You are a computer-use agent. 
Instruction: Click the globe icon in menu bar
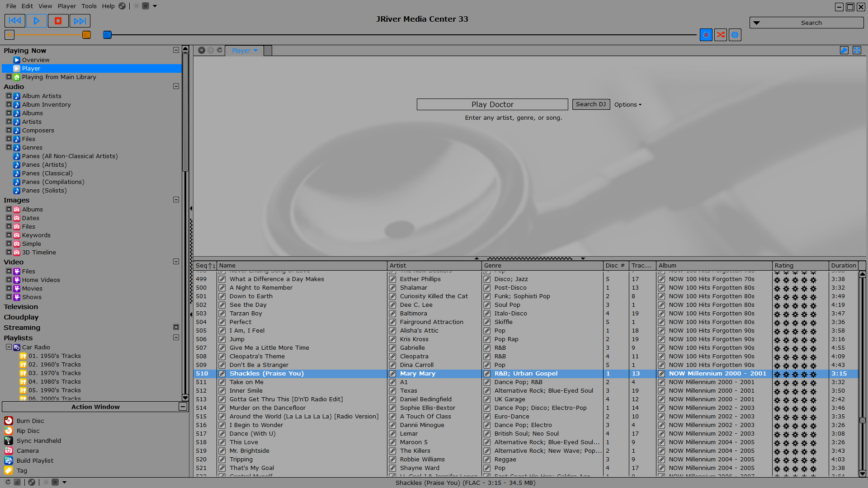click(122, 6)
